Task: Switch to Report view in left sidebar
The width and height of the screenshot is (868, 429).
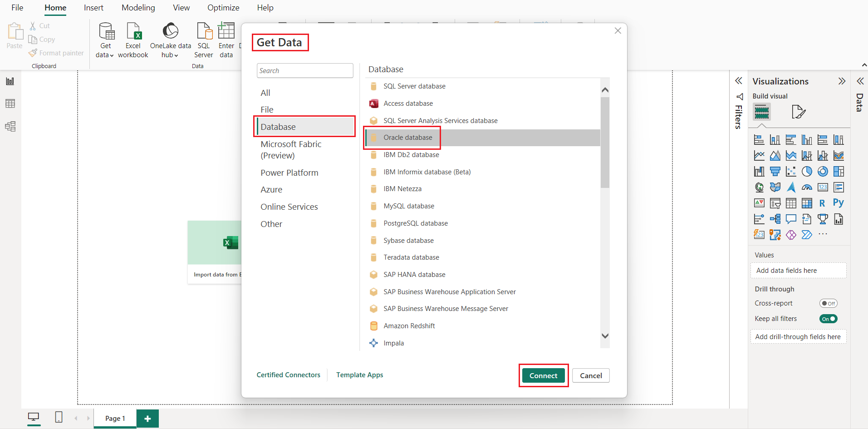Action: [x=10, y=81]
